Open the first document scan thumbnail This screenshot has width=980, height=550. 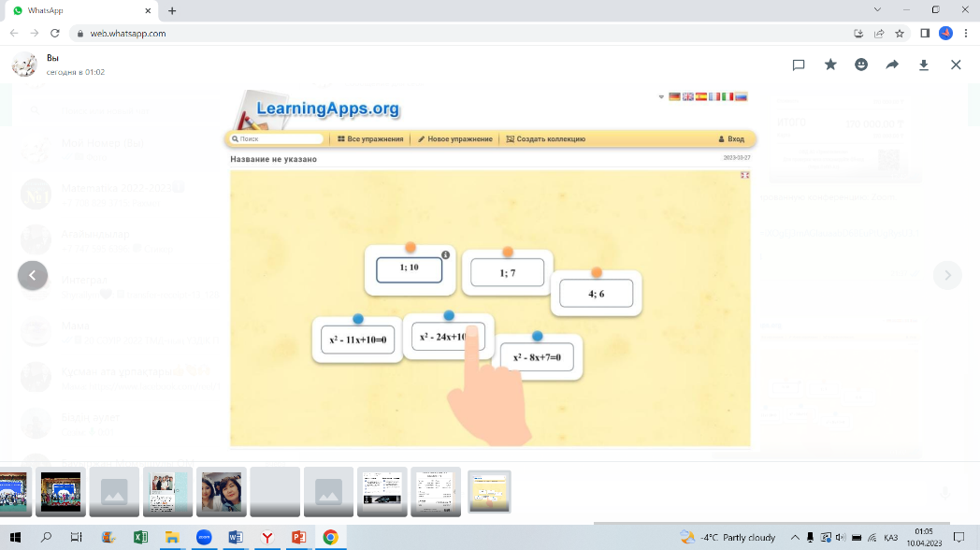click(x=382, y=492)
